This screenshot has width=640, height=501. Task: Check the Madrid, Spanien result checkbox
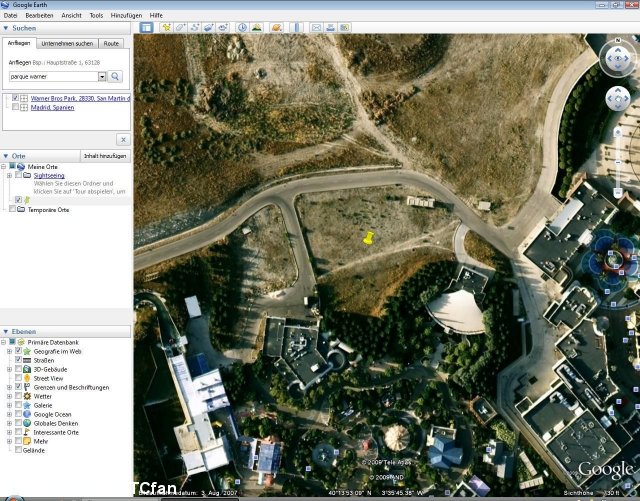coord(15,107)
